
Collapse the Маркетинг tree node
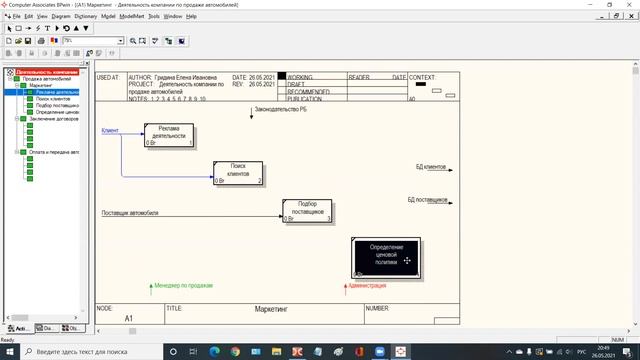coord(17,85)
